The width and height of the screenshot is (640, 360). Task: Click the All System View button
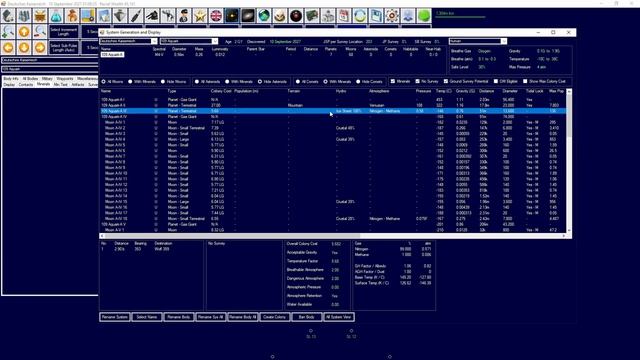point(339,317)
